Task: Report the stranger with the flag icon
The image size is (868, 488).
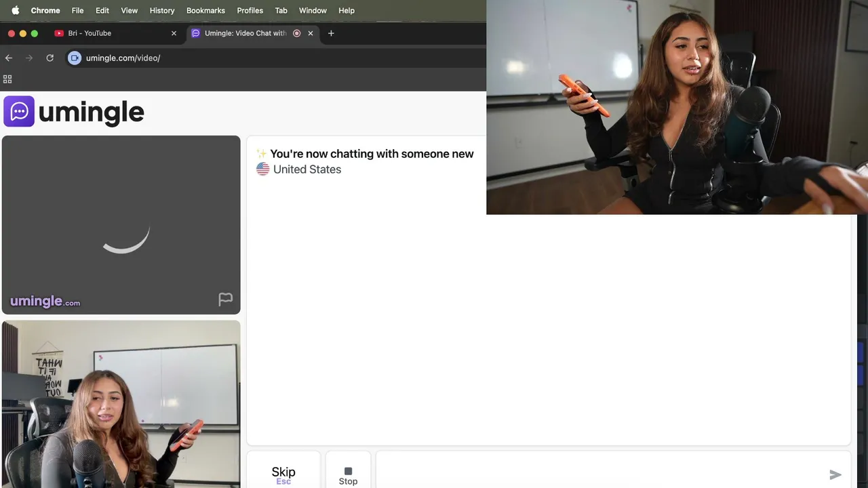Action: 225,300
